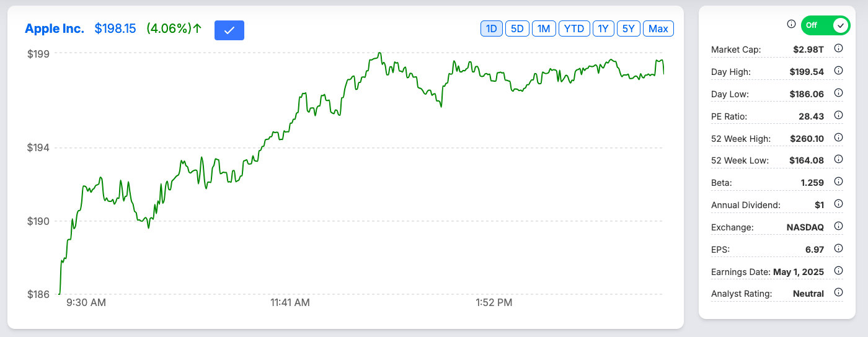The width and height of the screenshot is (868, 337).
Task: Click the info icon for Analyst Rating
Action: 838,292
